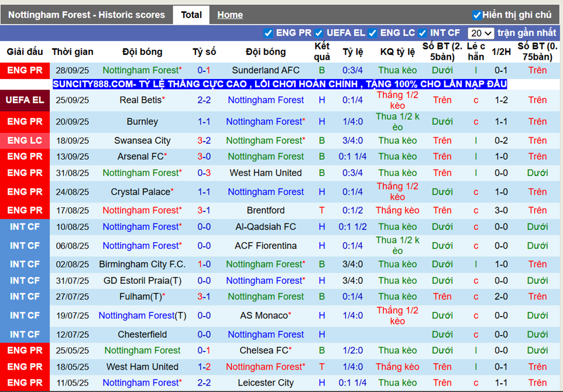Click date cell 25/09/25

tap(73, 100)
